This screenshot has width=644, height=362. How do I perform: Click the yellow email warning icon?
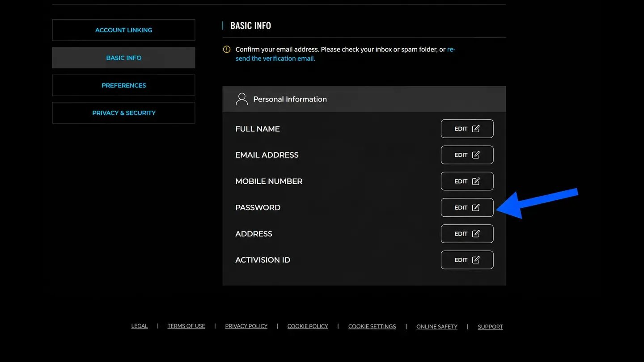[227, 50]
